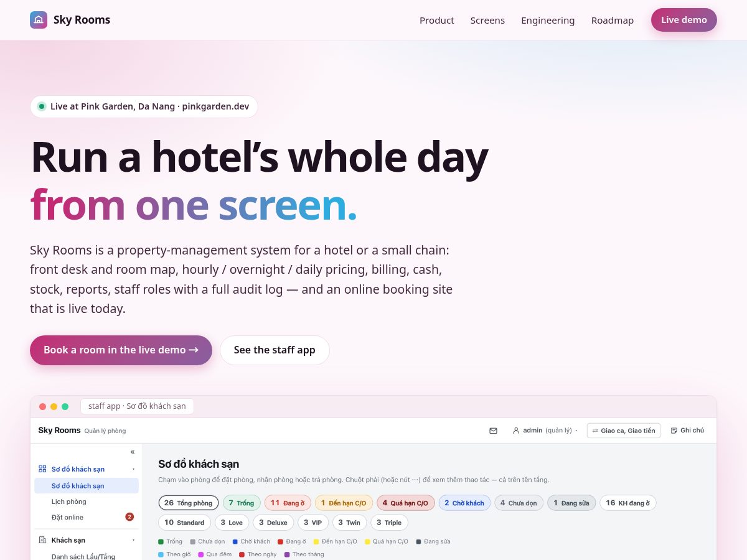Click the Sky Rooms brand name in header
Screen dimensions: 747x560
[x=82, y=20]
